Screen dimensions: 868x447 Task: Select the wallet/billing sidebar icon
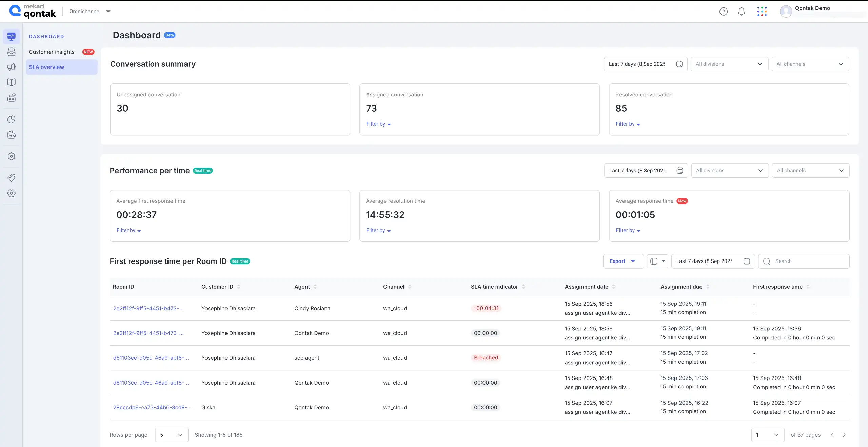coord(12,135)
